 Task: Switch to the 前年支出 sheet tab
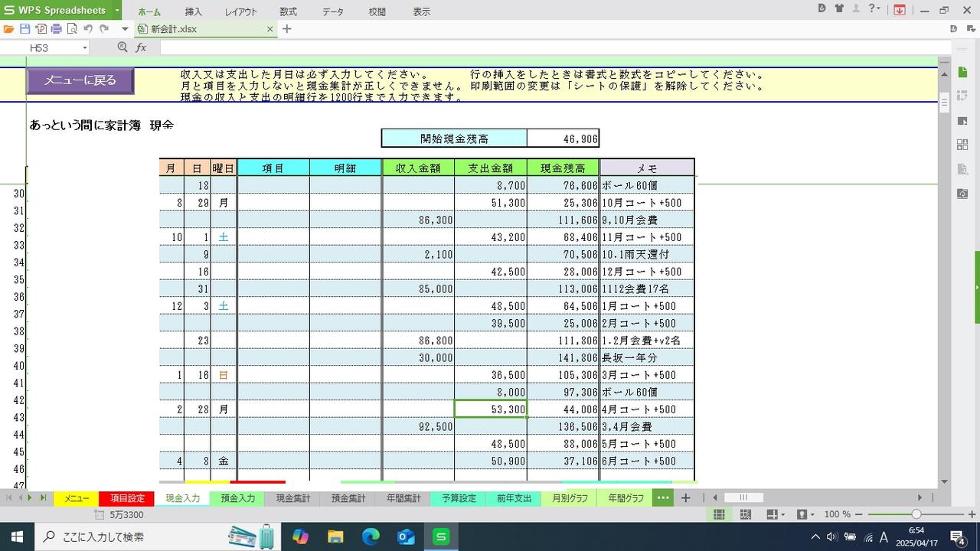point(513,498)
